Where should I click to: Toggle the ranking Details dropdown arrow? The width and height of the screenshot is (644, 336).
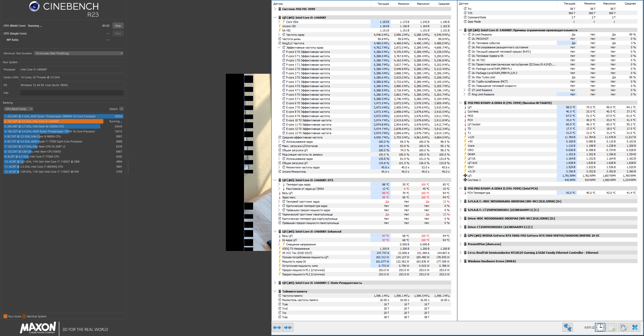tap(121, 109)
